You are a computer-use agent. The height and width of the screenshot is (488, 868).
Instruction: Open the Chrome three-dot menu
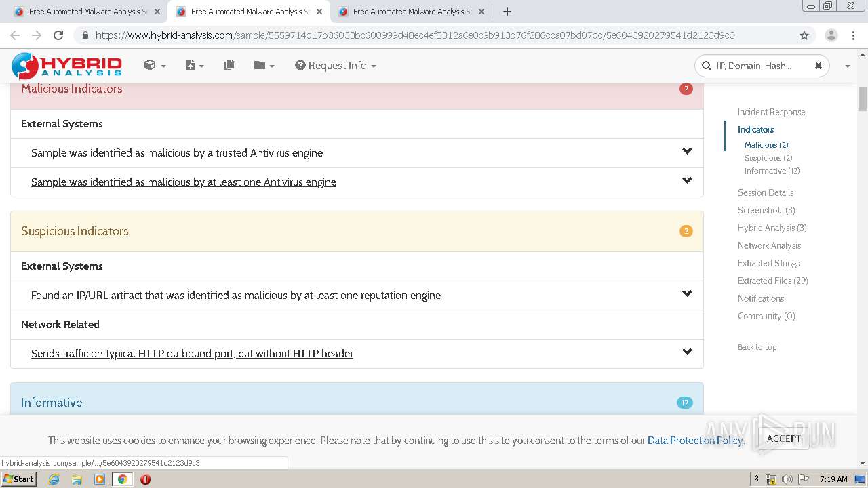[853, 35]
